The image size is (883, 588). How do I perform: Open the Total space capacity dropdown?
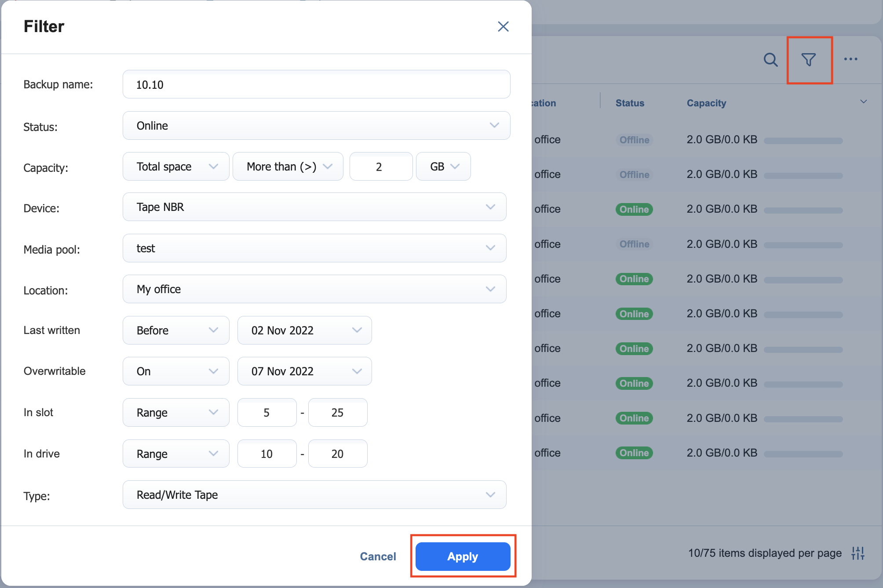[176, 167]
